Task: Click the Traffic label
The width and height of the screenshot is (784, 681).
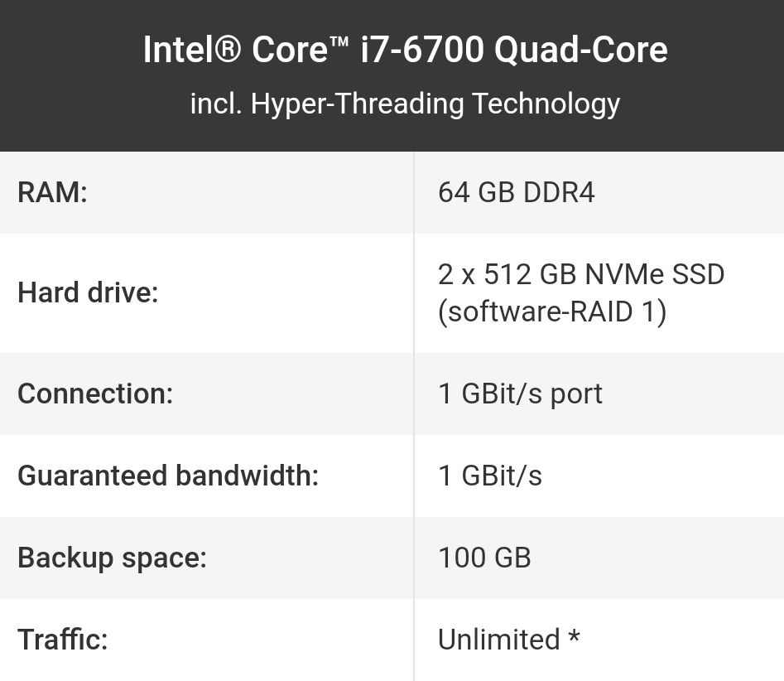Action: pyautogui.click(x=62, y=640)
